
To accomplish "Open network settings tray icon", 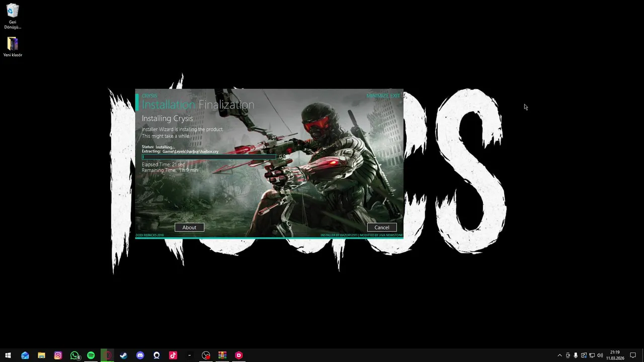I will coord(592,355).
